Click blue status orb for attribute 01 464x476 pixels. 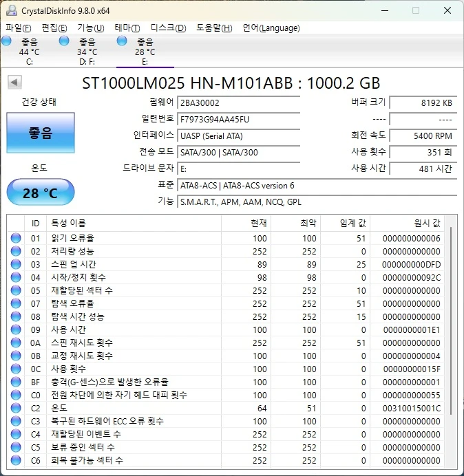click(x=16, y=238)
